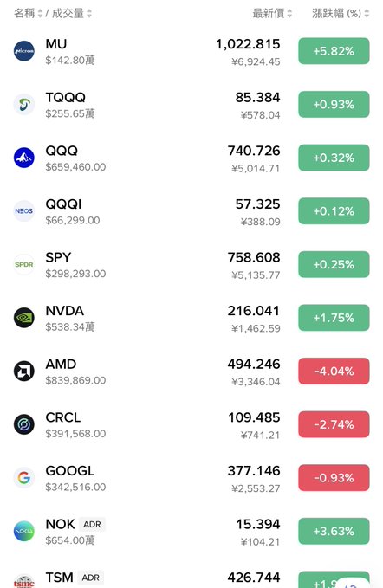Open the TQQQ ProShares logo icon
The height and width of the screenshot is (588, 383).
tap(24, 104)
